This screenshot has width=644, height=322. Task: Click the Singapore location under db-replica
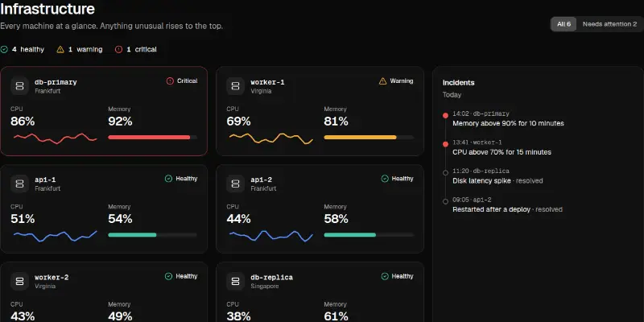(265, 287)
